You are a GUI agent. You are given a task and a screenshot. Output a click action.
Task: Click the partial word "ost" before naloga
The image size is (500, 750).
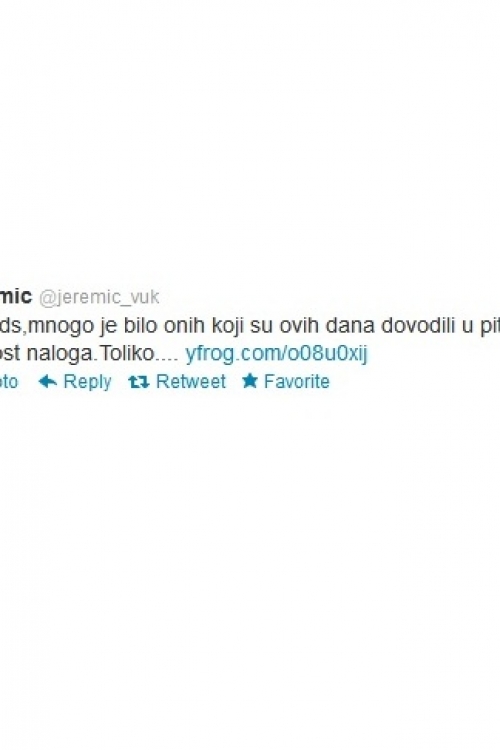coord(10,354)
